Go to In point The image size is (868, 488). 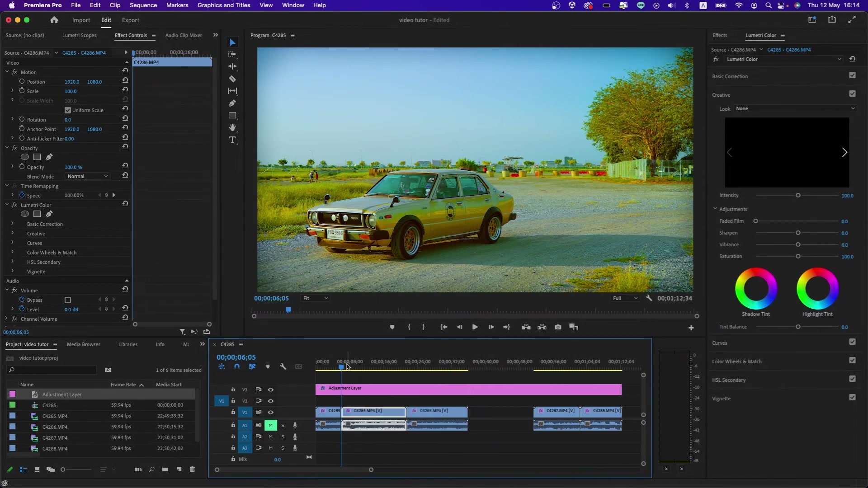(x=444, y=327)
